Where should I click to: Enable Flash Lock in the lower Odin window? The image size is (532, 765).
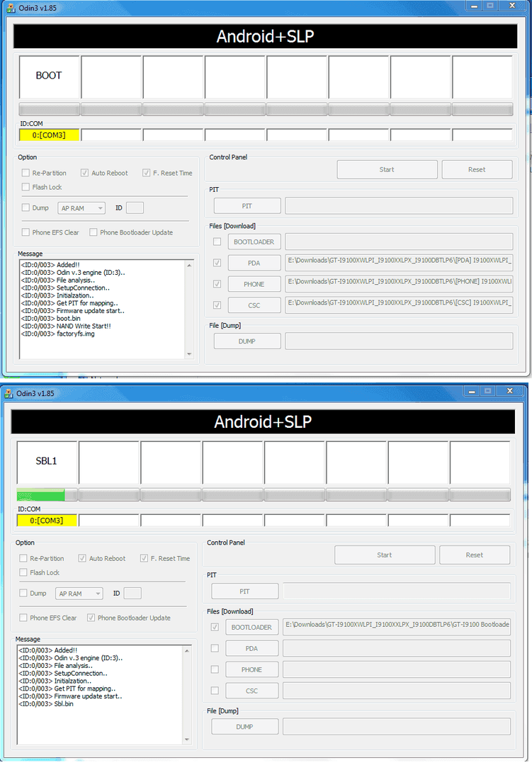point(23,572)
